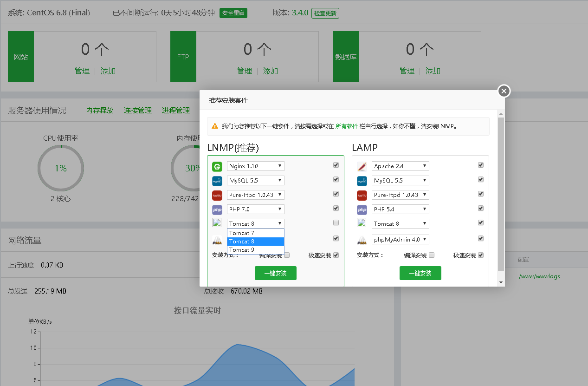Close the 推荐安装套件 dialog

[x=504, y=91]
